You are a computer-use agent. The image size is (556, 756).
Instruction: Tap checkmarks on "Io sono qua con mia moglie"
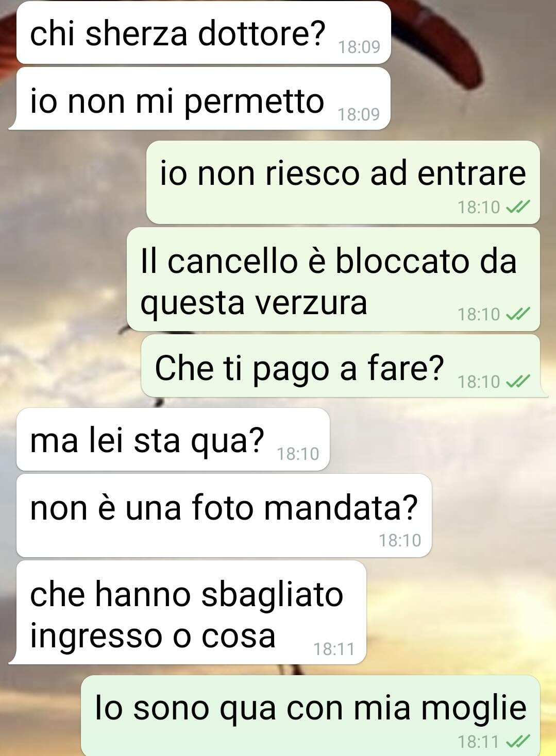(x=518, y=742)
